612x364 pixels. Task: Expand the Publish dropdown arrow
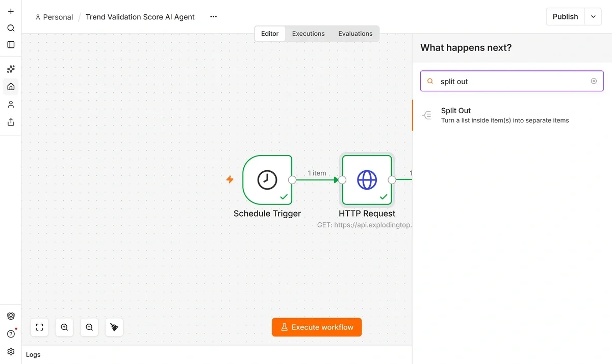[593, 16]
